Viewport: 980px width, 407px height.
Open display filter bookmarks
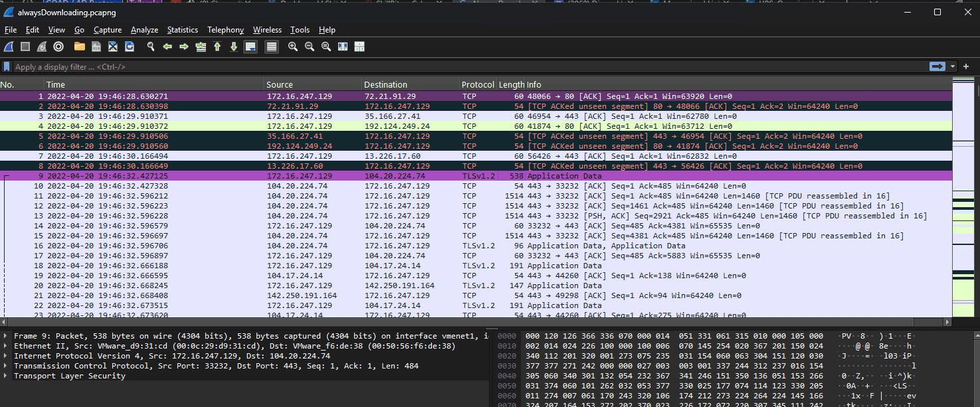click(x=7, y=66)
